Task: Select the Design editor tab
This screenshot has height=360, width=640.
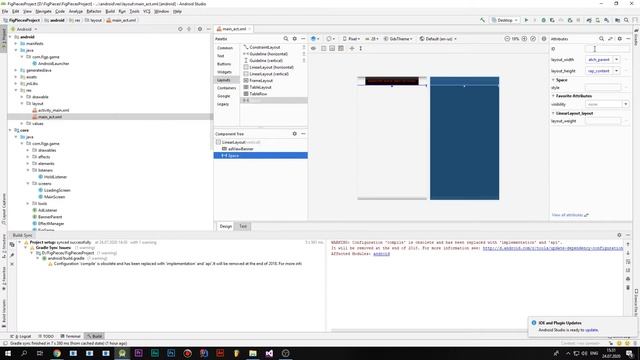Action: click(x=225, y=226)
